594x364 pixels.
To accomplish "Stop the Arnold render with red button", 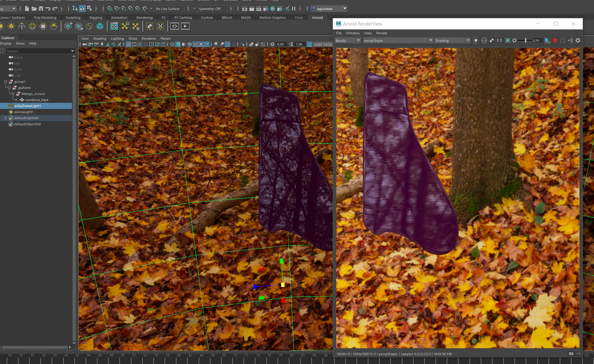I will (x=555, y=40).
